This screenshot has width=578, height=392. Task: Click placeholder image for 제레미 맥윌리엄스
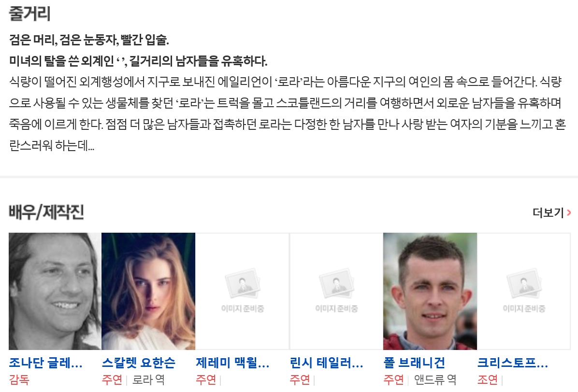click(x=242, y=291)
